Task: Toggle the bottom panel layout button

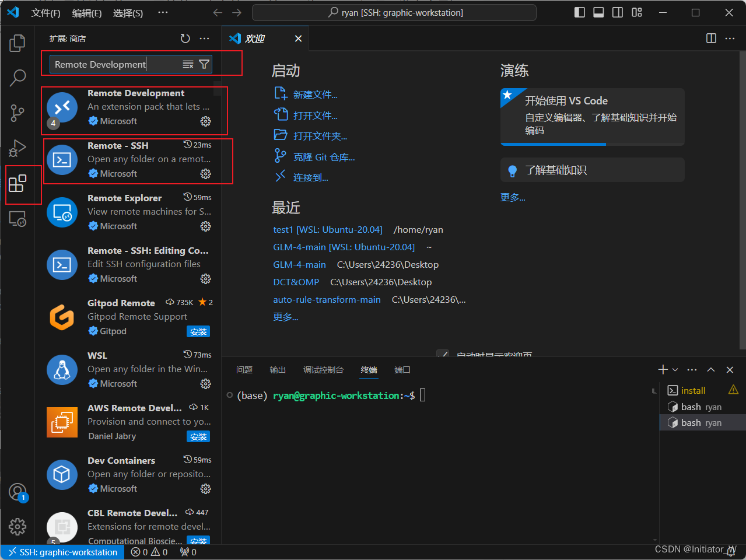Action: click(x=598, y=12)
